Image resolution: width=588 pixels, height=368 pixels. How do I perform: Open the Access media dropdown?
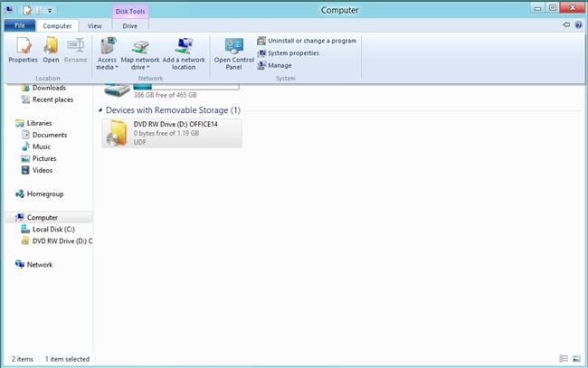pyautogui.click(x=108, y=53)
